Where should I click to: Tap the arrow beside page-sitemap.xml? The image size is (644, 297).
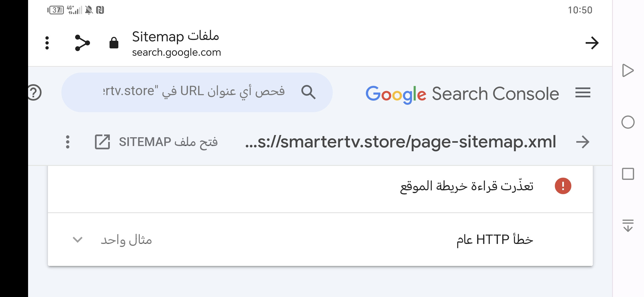click(x=583, y=142)
